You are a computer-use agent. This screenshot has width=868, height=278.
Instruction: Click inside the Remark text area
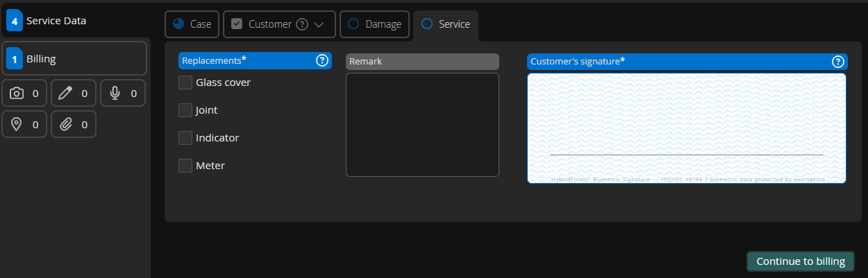(x=422, y=125)
